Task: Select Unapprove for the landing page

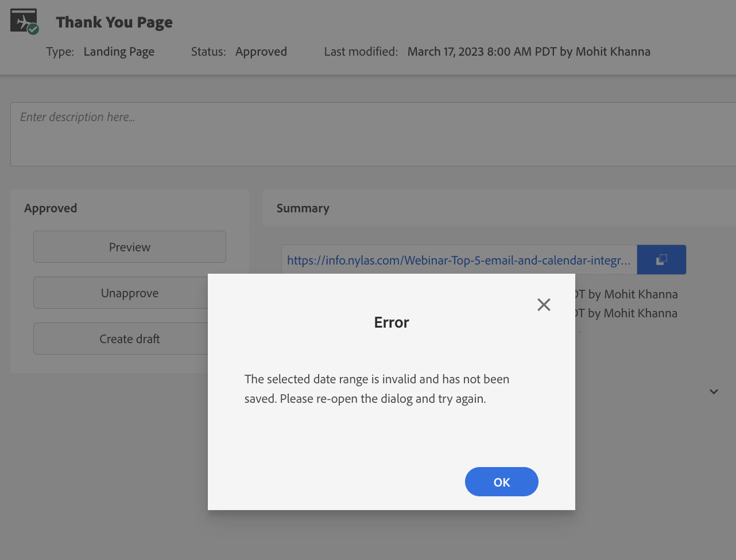Action: pyautogui.click(x=129, y=293)
